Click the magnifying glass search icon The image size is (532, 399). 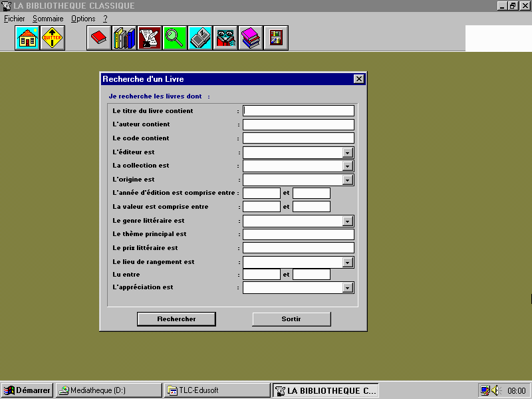point(175,39)
